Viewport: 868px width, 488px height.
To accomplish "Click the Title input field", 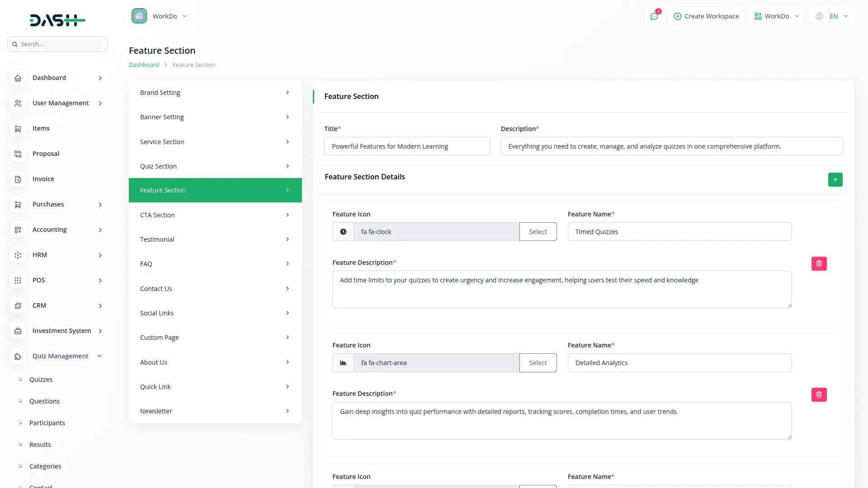I will [x=406, y=146].
